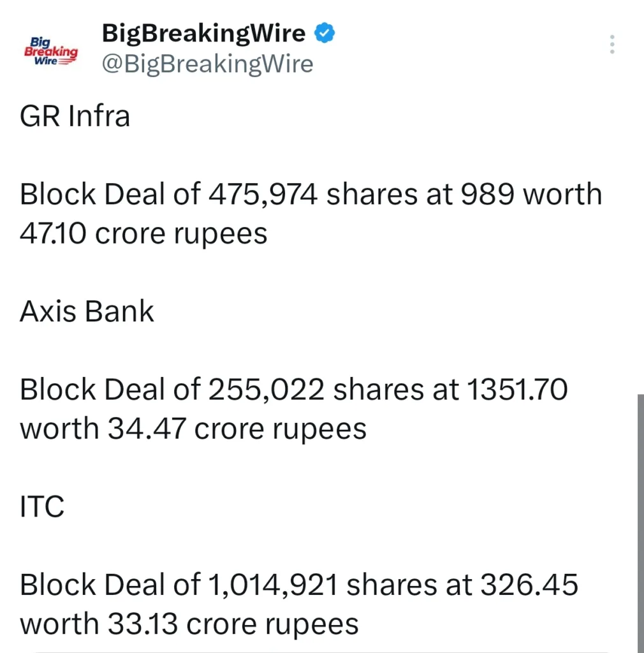
Task: Click the BigBreakingWire display name
Action: point(203,33)
